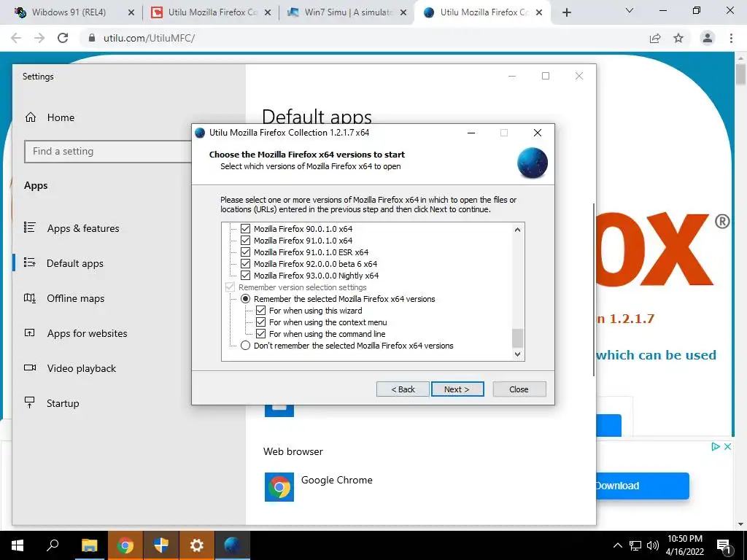Click the Next > button
Viewport: 747px width, 560px height.
pyautogui.click(x=457, y=389)
